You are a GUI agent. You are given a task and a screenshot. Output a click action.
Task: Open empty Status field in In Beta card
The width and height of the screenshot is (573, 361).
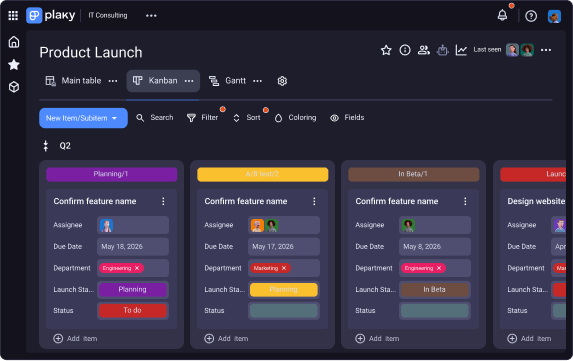(x=435, y=311)
